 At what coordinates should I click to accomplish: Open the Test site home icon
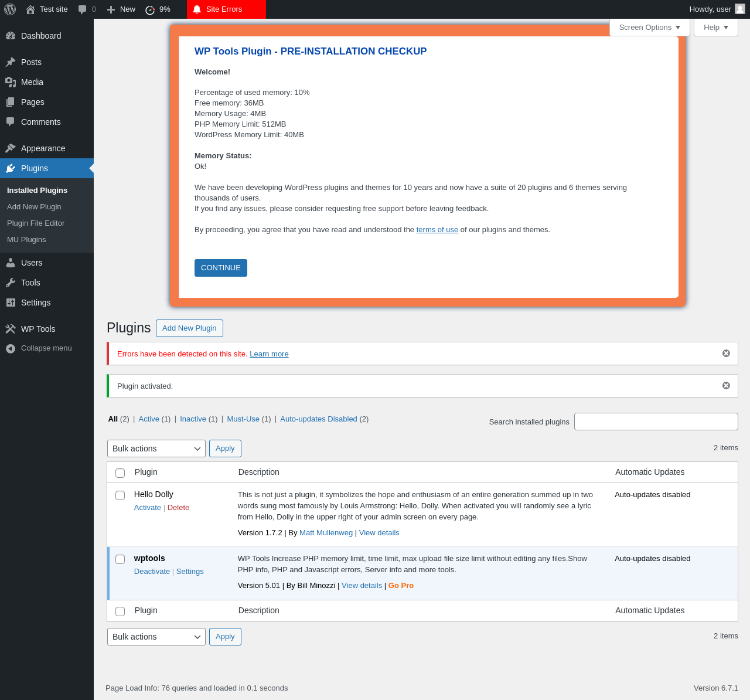click(x=30, y=9)
